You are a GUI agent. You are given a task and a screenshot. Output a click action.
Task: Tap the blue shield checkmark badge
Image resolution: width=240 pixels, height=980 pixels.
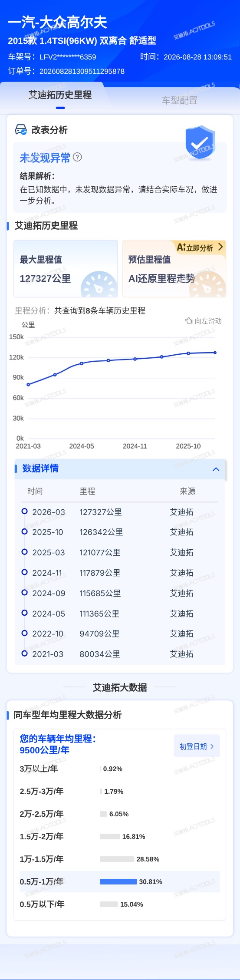(200, 142)
